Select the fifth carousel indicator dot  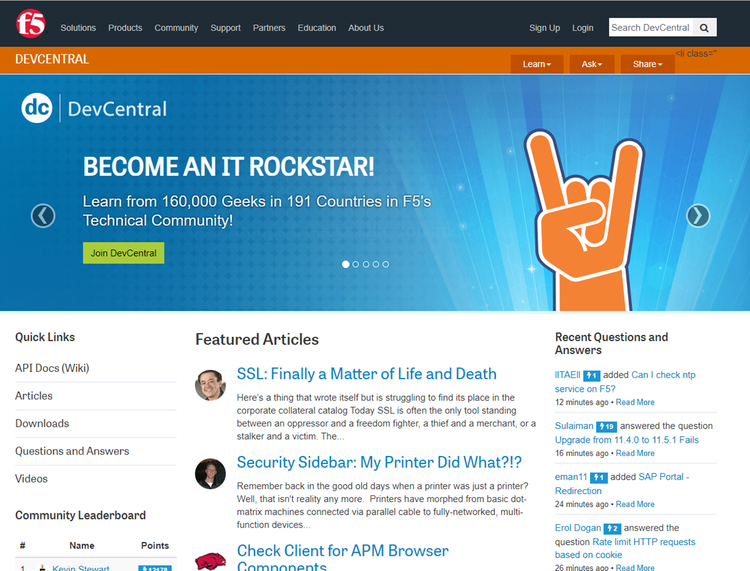386,264
